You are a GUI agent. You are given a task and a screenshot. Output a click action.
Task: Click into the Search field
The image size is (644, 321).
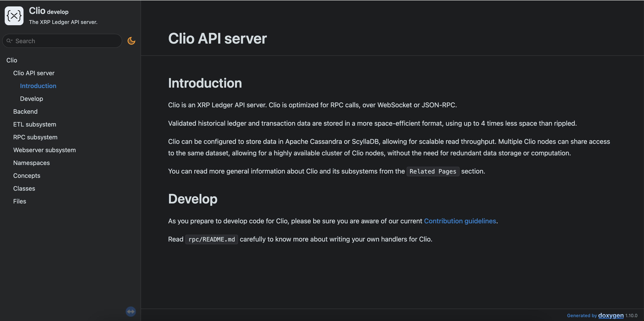point(65,41)
